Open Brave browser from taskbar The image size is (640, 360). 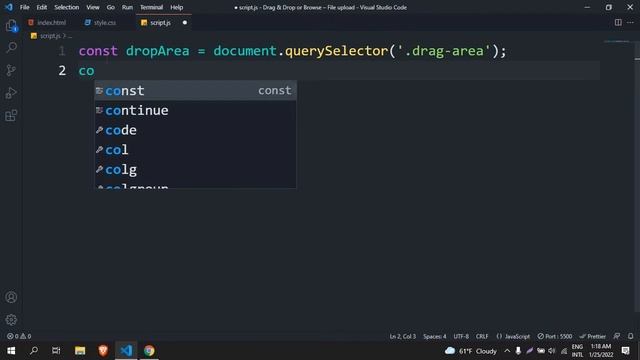[103, 351]
